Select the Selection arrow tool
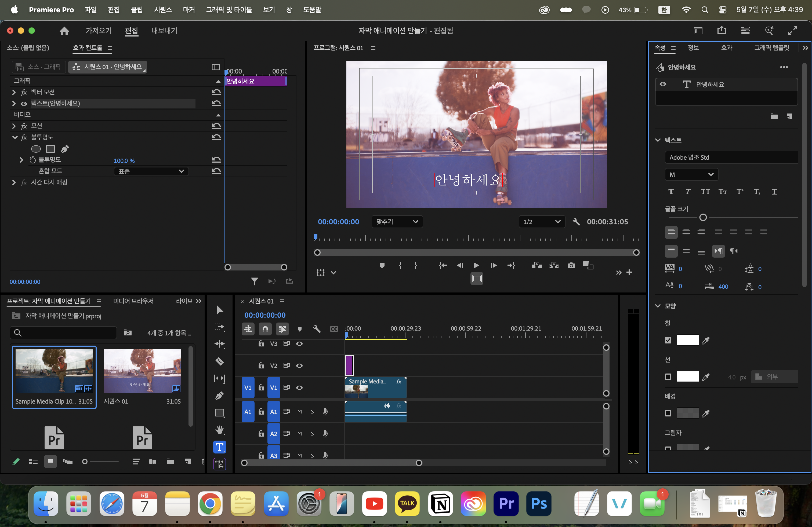Screen dimensions: 812x527 pyautogui.click(x=220, y=310)
